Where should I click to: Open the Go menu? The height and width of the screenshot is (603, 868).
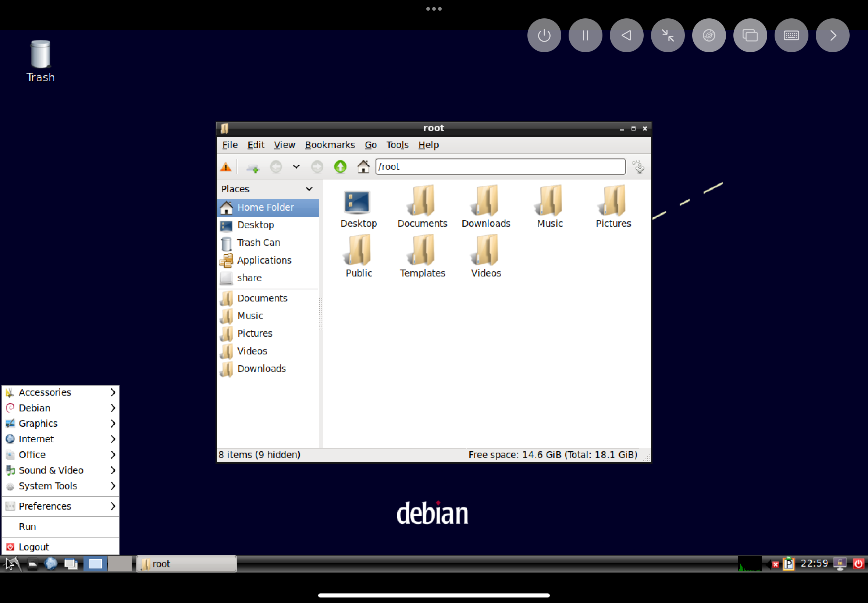point(371,145)
